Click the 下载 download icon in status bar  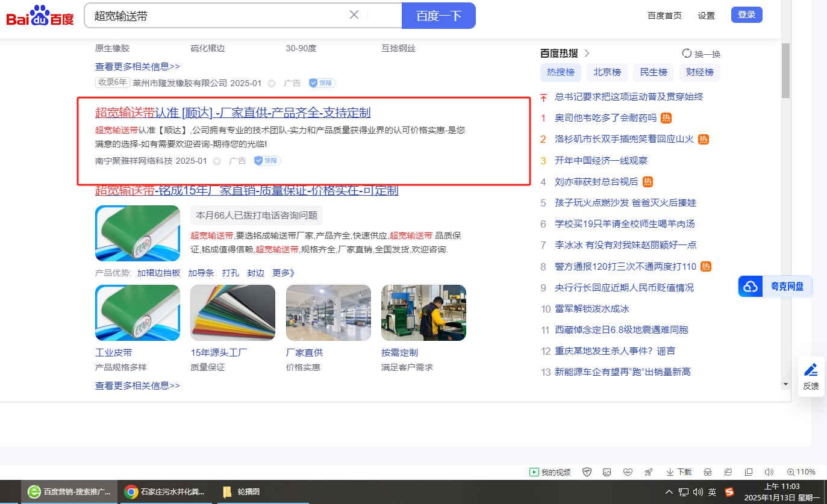click(x=678, y=472)
